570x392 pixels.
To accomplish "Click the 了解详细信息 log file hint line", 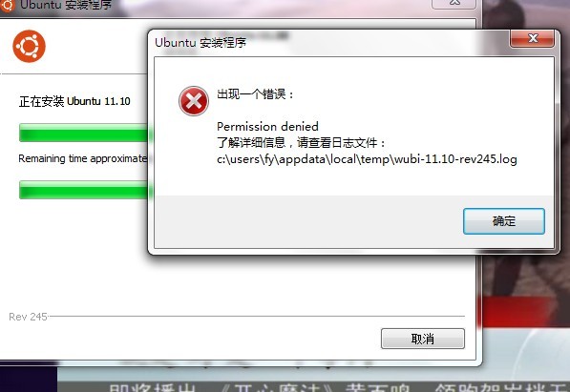I will [x=301, y=142].
